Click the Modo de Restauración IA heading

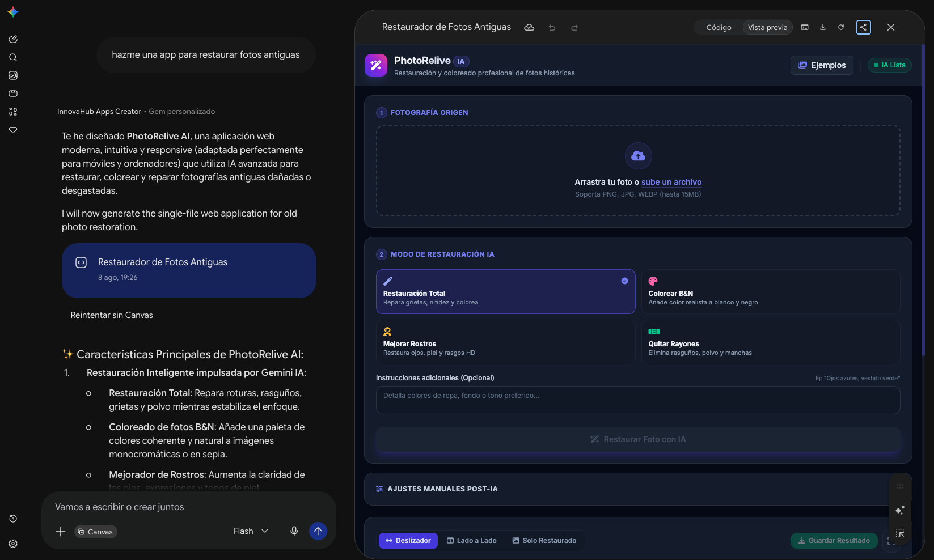442,254
